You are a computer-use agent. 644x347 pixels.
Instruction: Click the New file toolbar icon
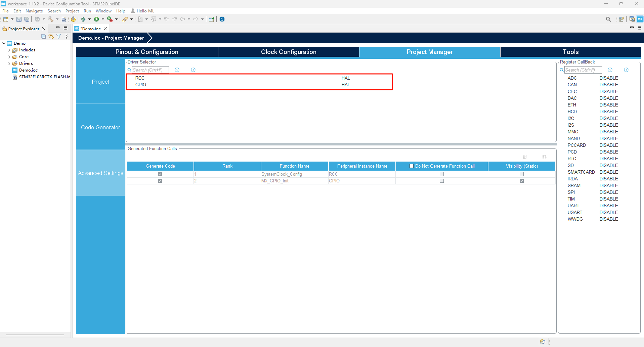click(x=6, y=19)
